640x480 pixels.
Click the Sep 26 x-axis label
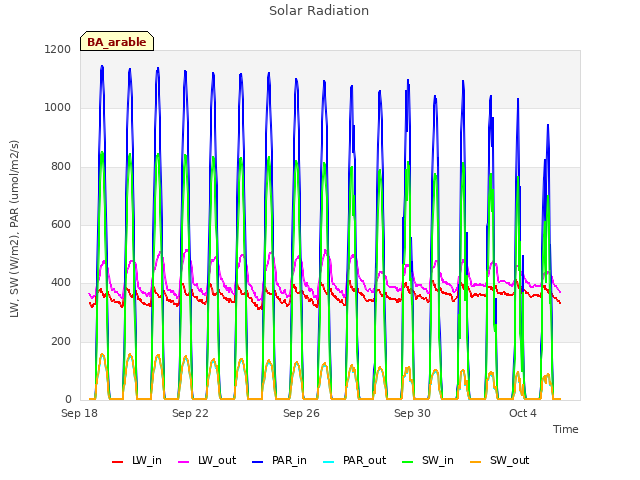point(301,413)
